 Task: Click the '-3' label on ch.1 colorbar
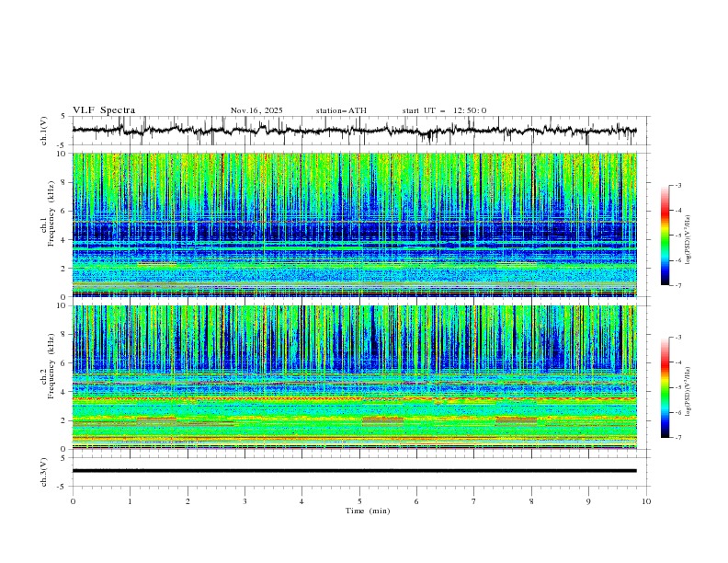[677, 185]
